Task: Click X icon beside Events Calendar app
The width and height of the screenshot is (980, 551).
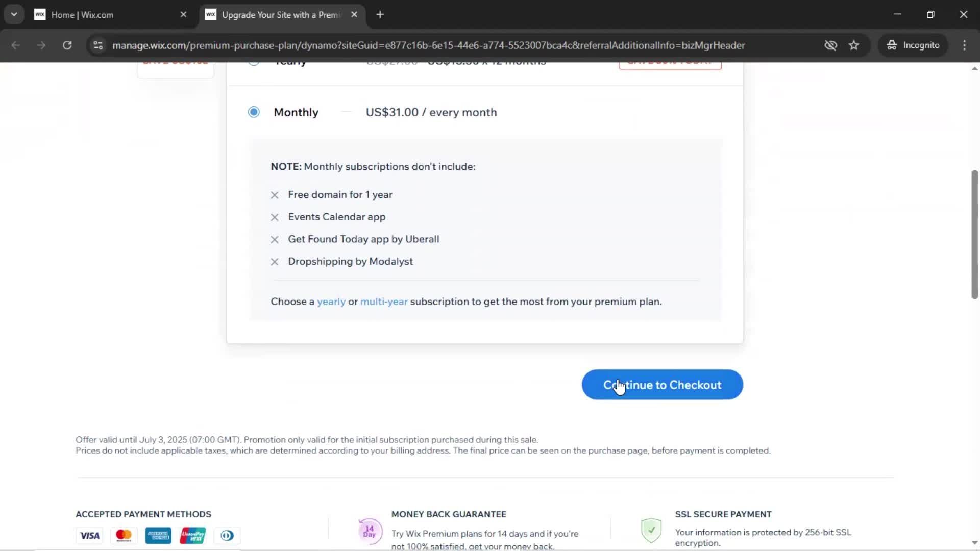Action: [275, 217]
